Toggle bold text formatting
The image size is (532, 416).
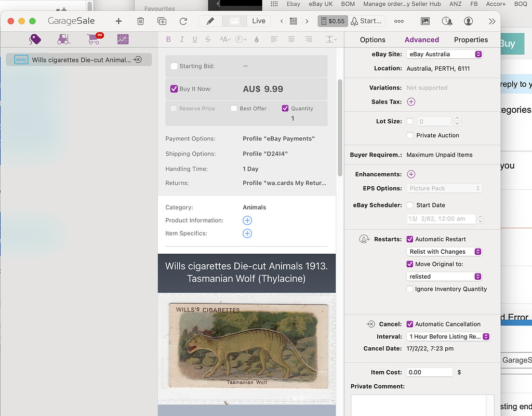click(168, 40)
